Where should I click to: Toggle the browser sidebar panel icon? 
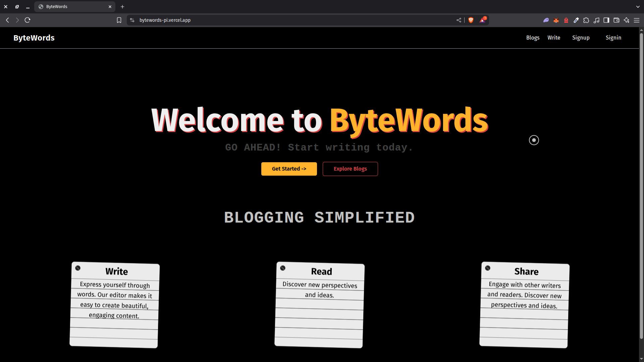[606, 20]
